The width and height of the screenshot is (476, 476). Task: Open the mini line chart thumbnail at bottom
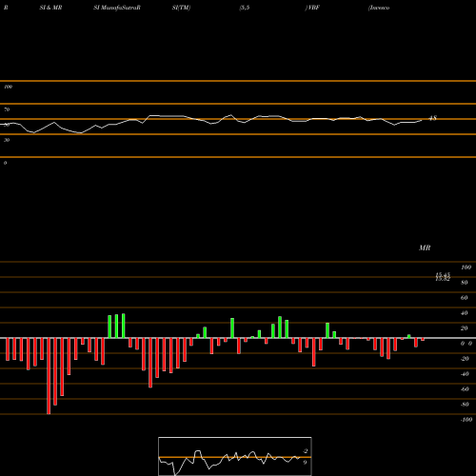(235, 456)
